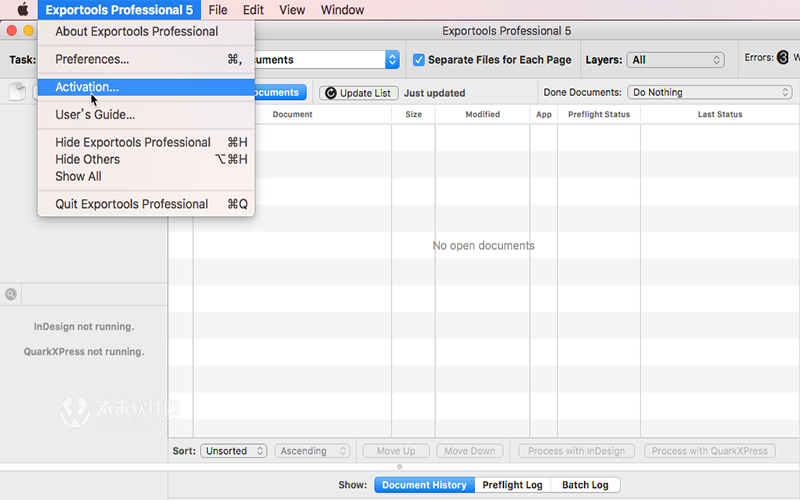Image resolution: width=800 pixels, height=500 pixels.
Task: Click the split pane divider handle dot
Action: point(399,467)
